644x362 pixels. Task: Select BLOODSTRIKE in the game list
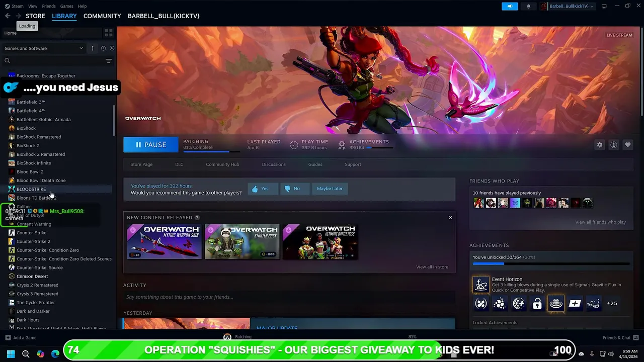click(31, 189)
